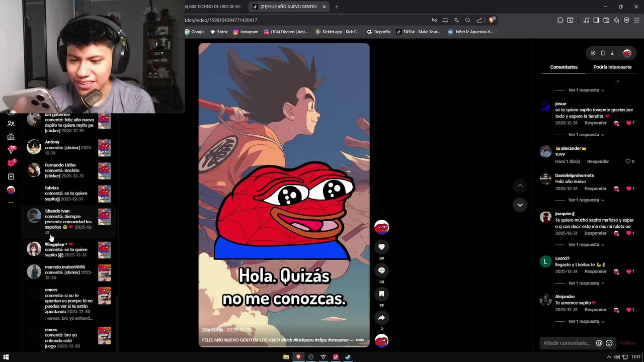This screenshot has height=362, width=644.
Task: Like the video with the heart icon
Action: [x=381, y=247]
